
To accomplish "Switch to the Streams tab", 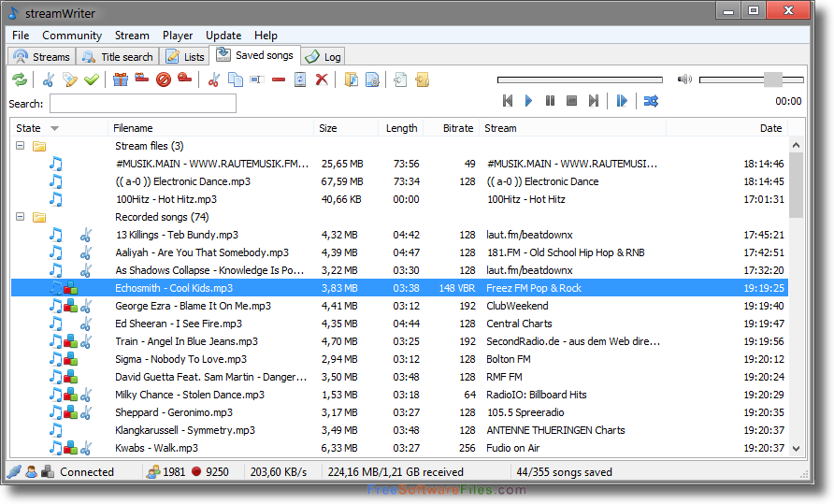I will 42,56.
